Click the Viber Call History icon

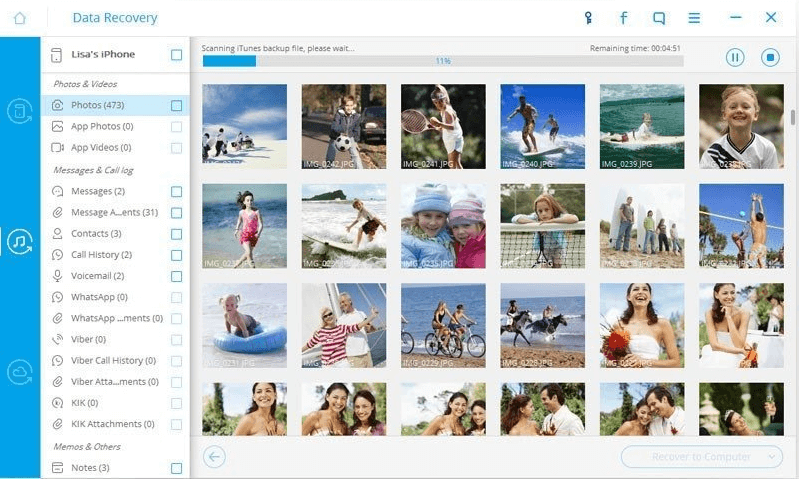pyautogui.click(x=57, y=361)
